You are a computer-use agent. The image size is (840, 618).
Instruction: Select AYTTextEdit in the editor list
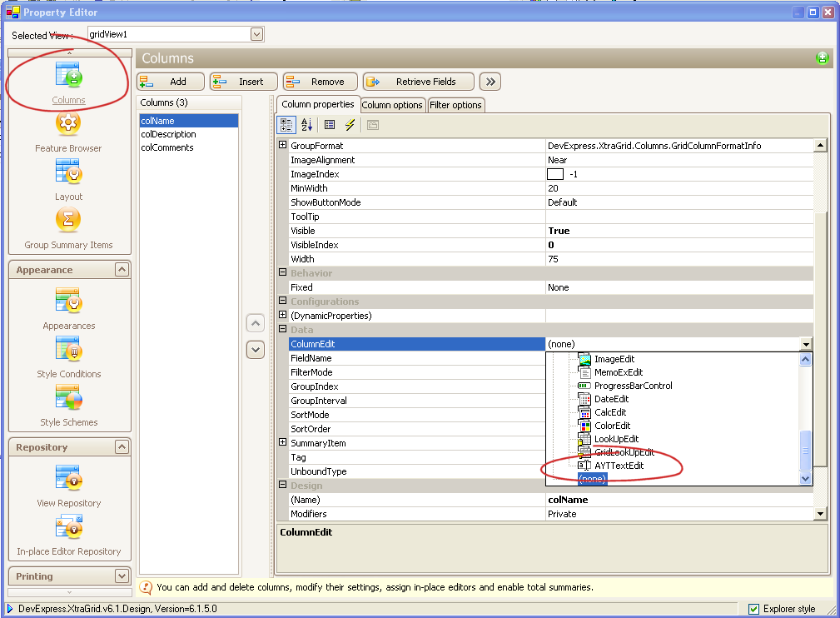pyautogui.click(x=619, y=466)
